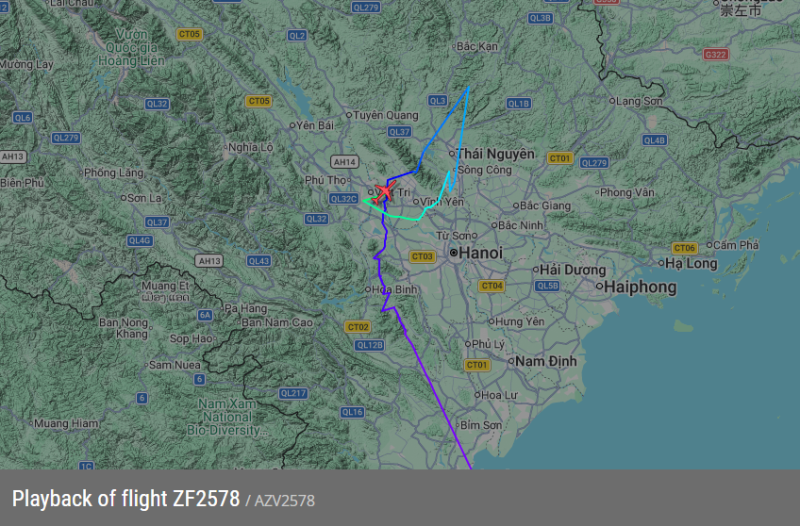
Task: Click the QL32C road marker
Action: click(x=344, y=198)
